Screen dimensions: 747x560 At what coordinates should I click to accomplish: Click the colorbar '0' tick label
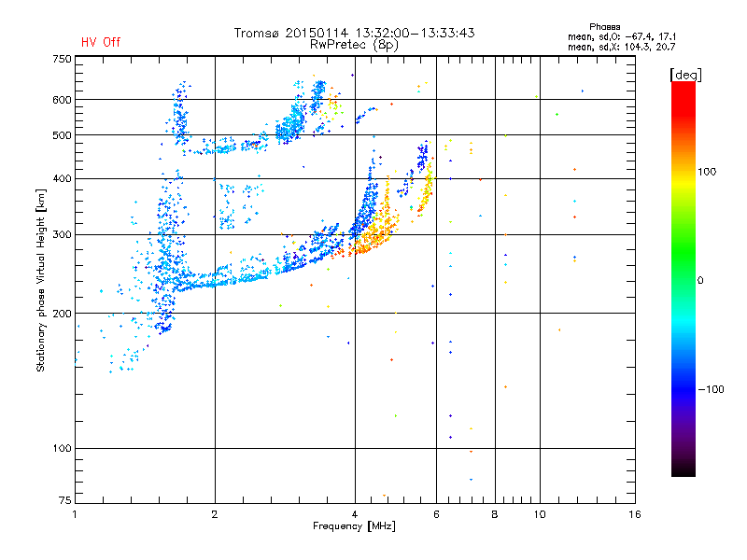pos(700,281)
